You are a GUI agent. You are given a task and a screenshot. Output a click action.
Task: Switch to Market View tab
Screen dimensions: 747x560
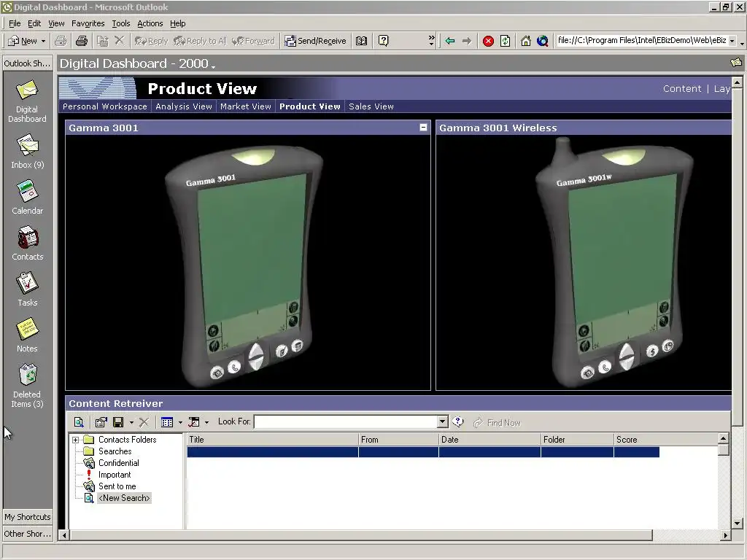pos(245,106)
